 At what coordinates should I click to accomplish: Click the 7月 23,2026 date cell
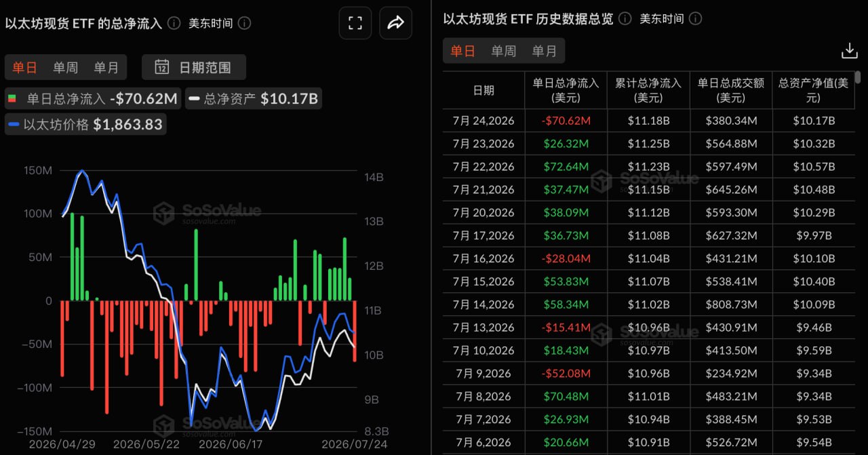tap(484, 144)
